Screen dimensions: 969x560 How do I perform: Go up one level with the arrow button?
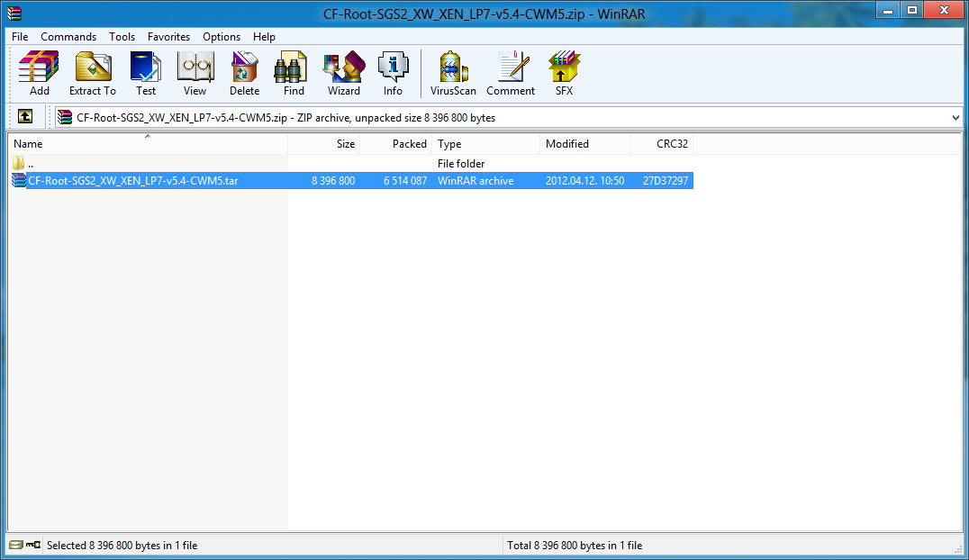point(25,116)
